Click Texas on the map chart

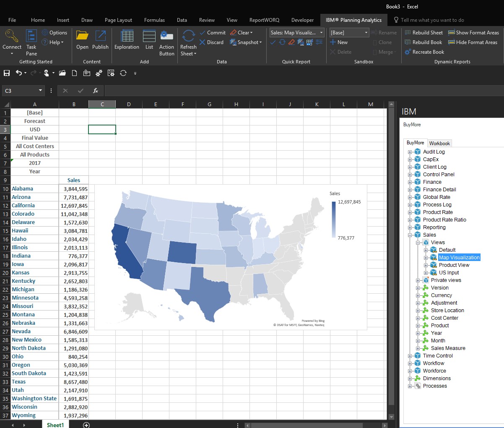pos(209,294)
